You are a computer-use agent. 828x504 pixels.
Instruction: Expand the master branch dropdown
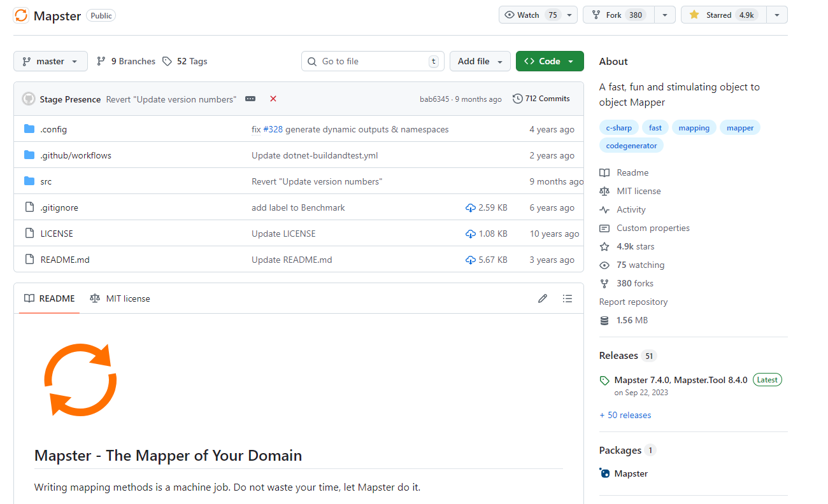[x=50, y=61]
